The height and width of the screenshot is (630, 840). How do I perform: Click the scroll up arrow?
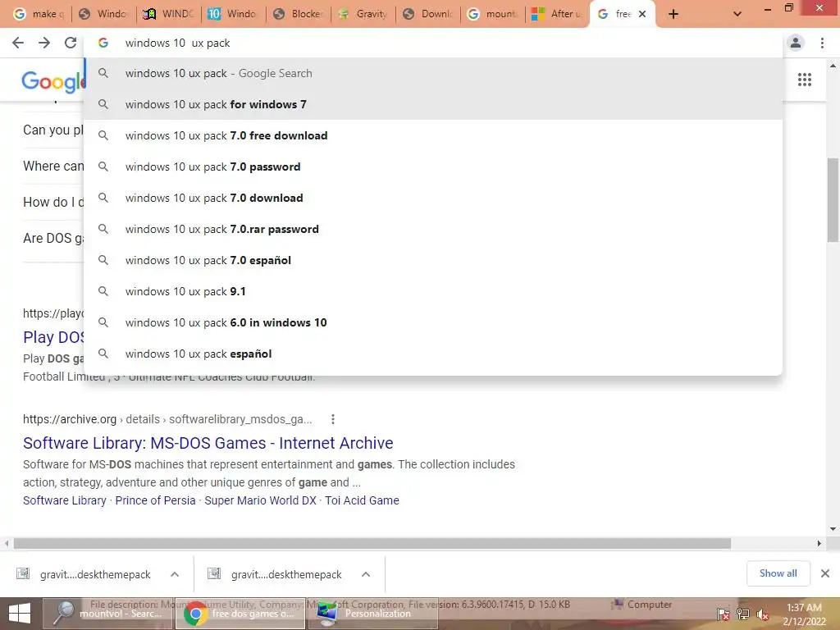(833, 66)
